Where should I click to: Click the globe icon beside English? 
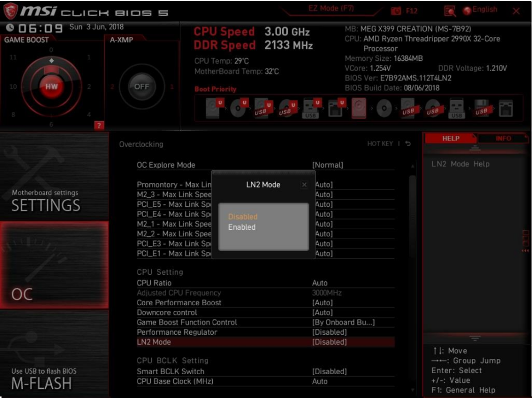(x=467, y=11)
